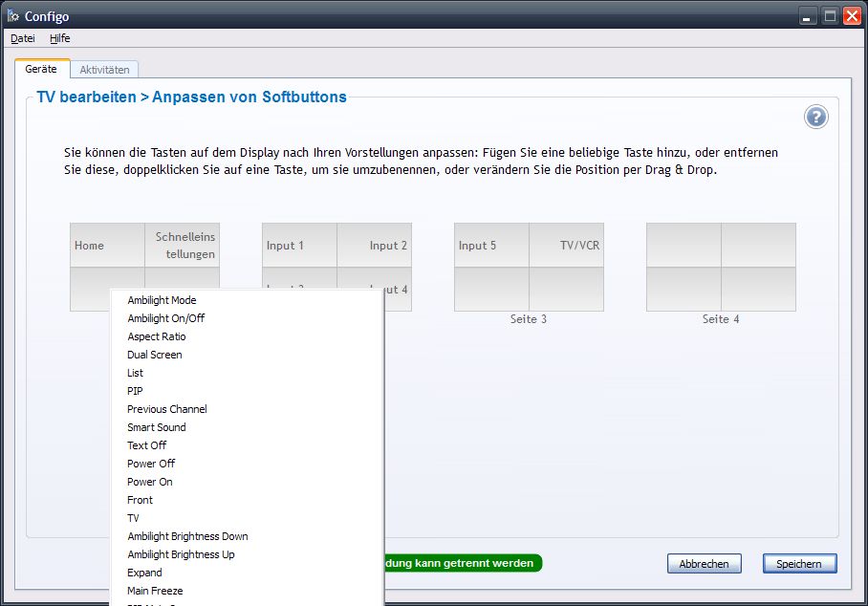This screenshot has width=868, height=606.
Task: Choose Smart Sound option
Action: (156, 427)
